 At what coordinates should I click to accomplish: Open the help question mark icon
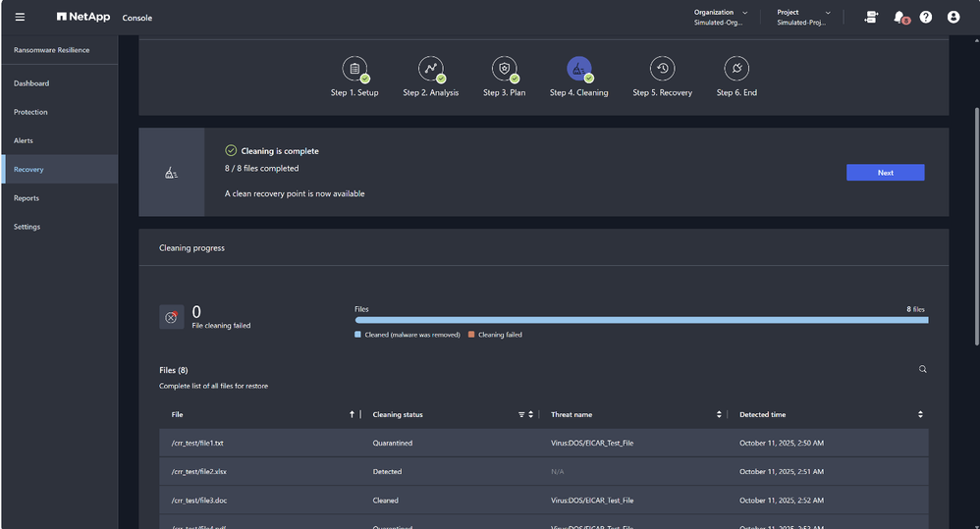click(926, 17)
